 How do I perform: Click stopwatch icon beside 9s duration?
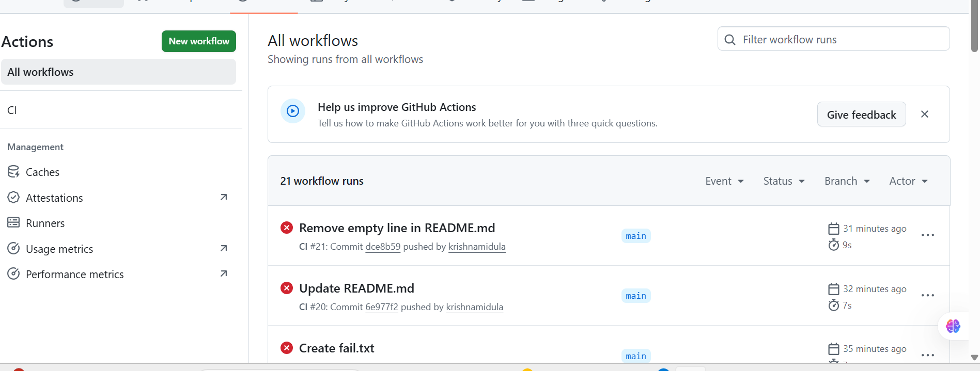834,245
